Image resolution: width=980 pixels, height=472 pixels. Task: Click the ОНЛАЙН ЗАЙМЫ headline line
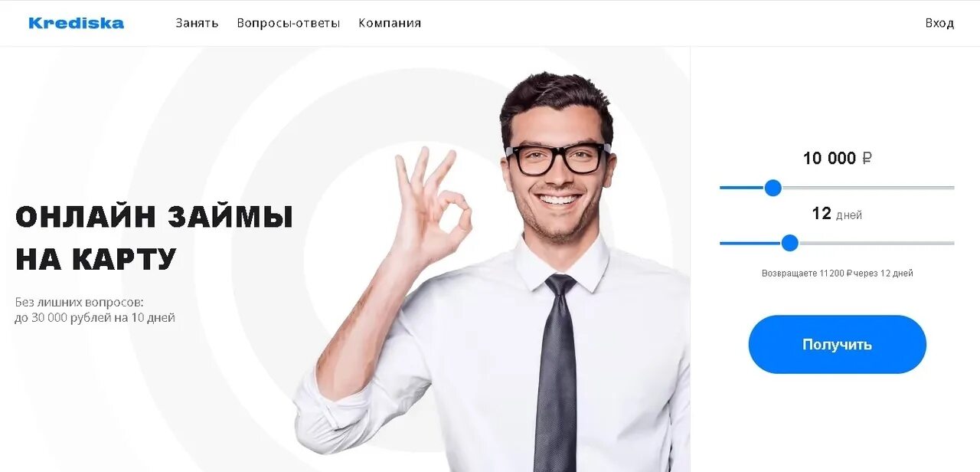click(154, 217)
